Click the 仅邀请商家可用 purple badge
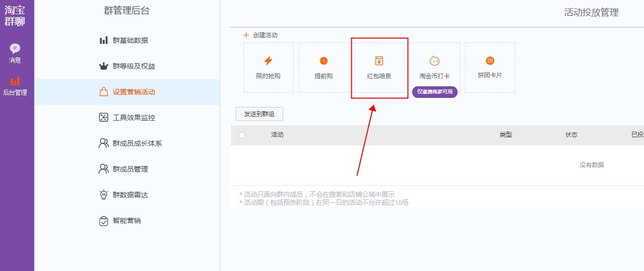644x271 pixels. click(435, 92)
